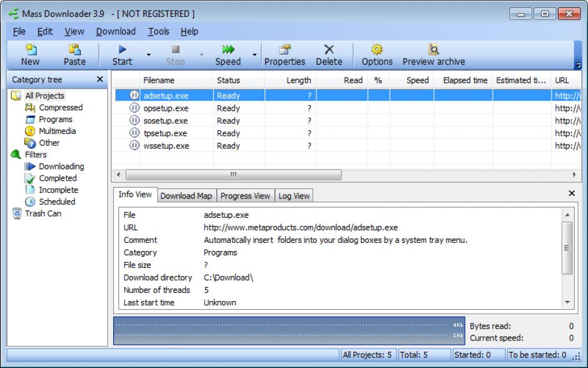This screenshot has height=368, width=588.
Task: Click the Stop toolbar icon
Action: pyautogui.click(x=175, y=49)
